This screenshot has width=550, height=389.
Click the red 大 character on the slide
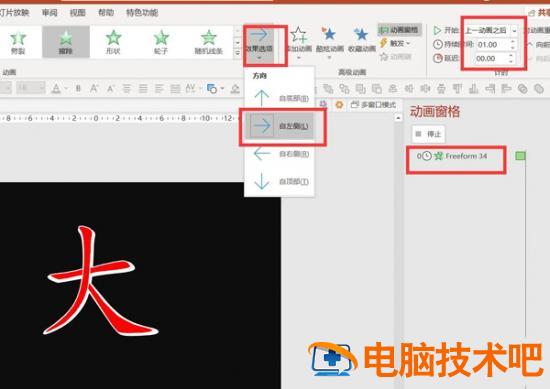tap(101, 281)
